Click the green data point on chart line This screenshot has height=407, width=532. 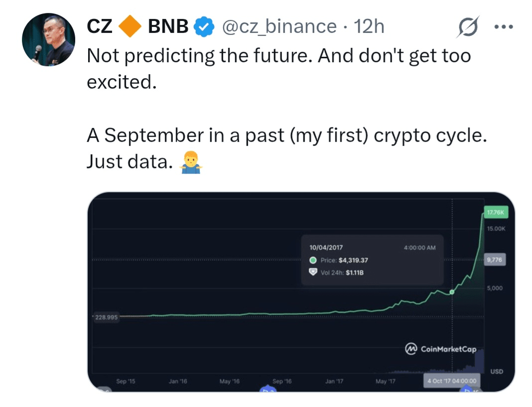pos(452,292)
